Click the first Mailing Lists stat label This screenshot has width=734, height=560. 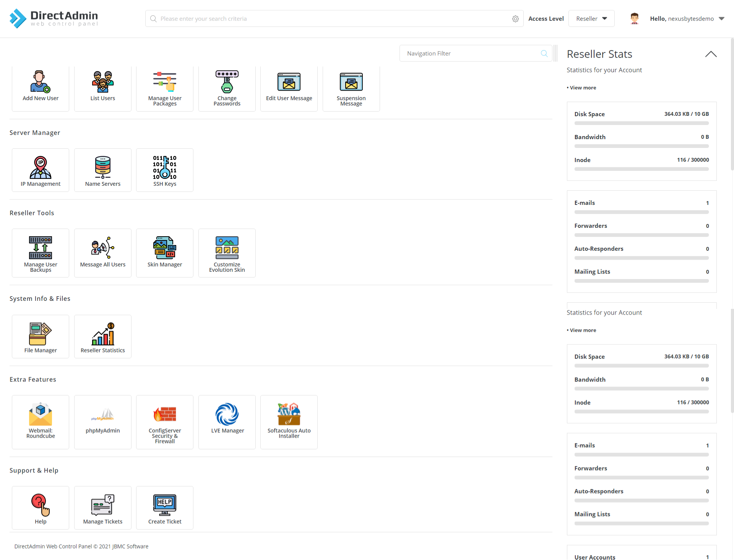592,272
